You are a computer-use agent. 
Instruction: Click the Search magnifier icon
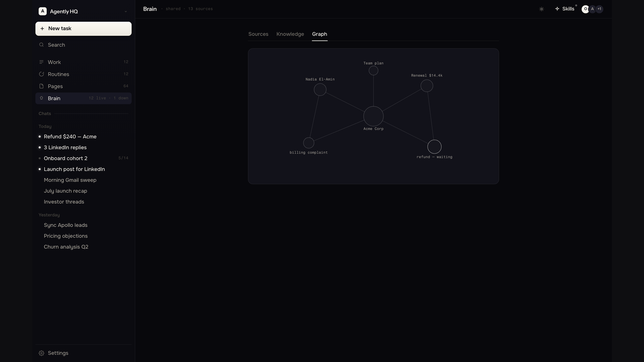click(41, 45)
